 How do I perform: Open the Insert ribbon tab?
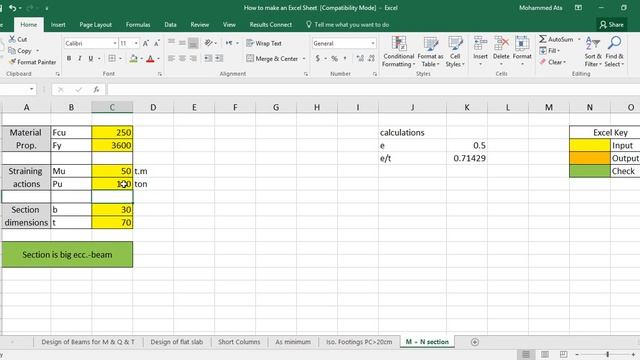(58, 24)
